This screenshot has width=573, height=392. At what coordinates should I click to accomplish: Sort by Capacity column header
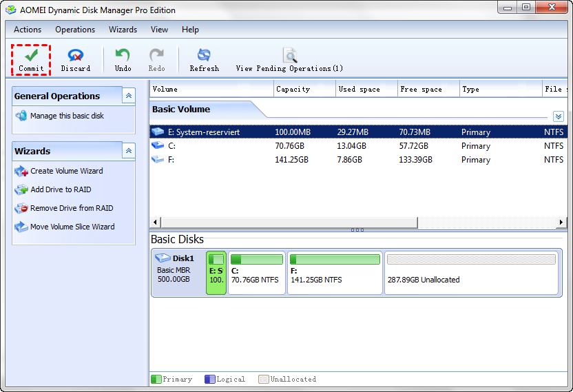(304, 89)
